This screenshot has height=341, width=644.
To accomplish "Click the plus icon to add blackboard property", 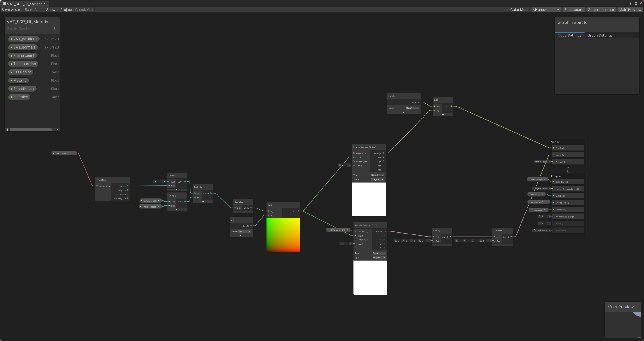I will (x=54, y=28).
